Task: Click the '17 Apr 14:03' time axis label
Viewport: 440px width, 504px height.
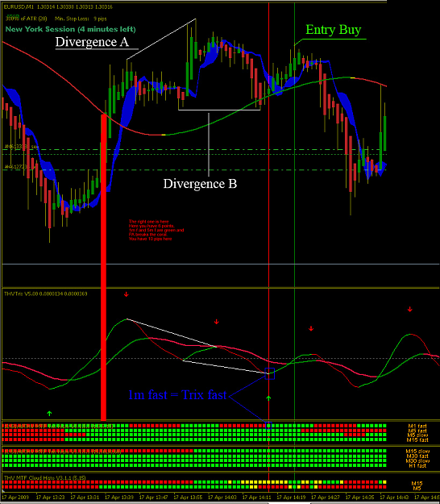Action: pyautogui.click(x=222, y=497)
